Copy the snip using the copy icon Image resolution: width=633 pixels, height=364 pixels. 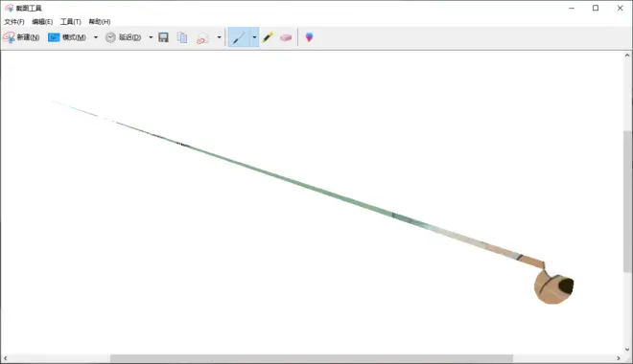click(182, 37)
